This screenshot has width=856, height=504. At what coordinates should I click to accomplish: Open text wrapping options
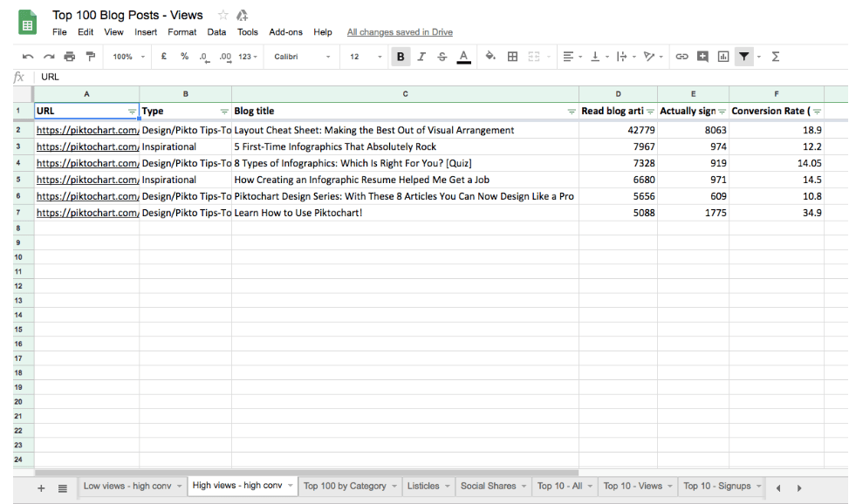[626, 56]
